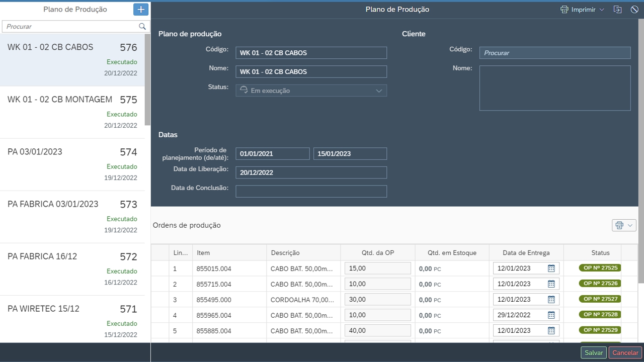Viewport: 644px width, 362px height.
Task: Open calendar icon for line 4 delivery date
Action: [551, 315]
